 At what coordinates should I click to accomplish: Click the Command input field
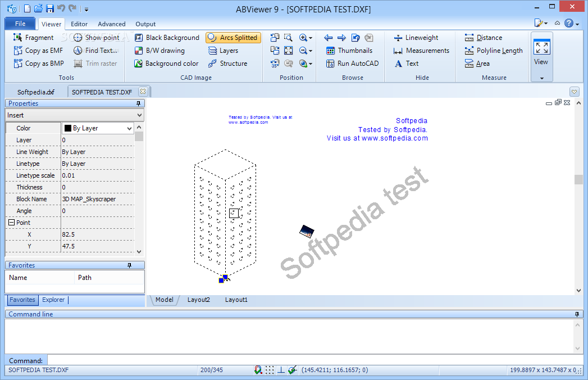(315, 360)
